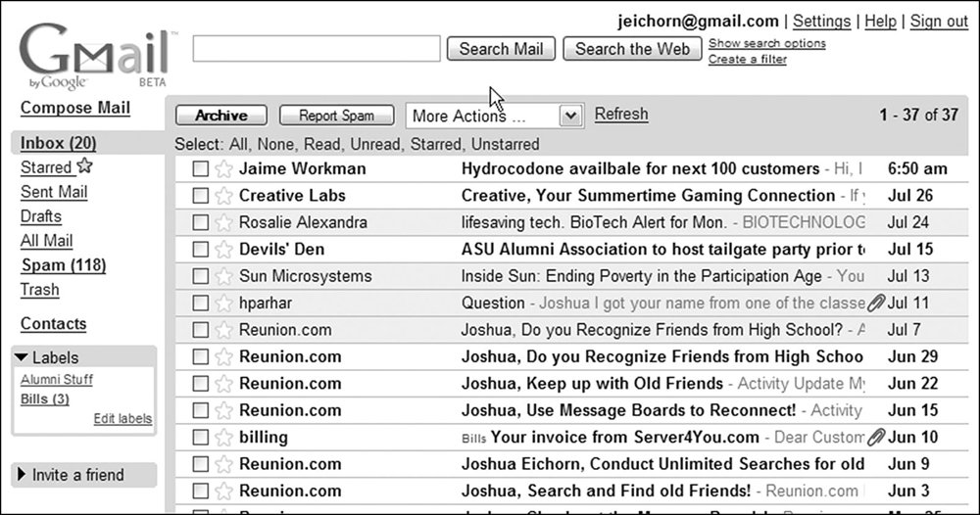Click Create a filter
The height and width of the screenshot is (515, 980).
click(x=748, y=60)
